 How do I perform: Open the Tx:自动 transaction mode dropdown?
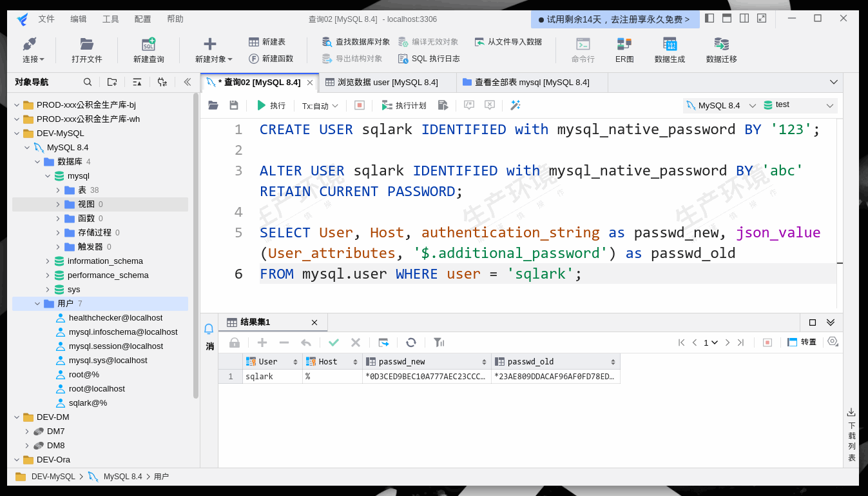tap(320, 105)
